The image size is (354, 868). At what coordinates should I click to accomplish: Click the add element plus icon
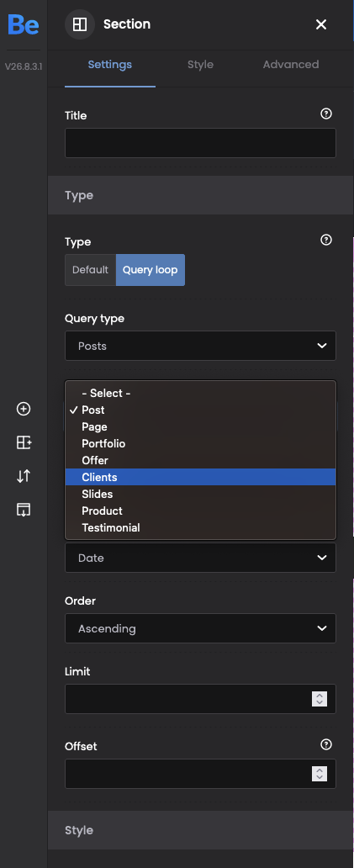[24, 409]
